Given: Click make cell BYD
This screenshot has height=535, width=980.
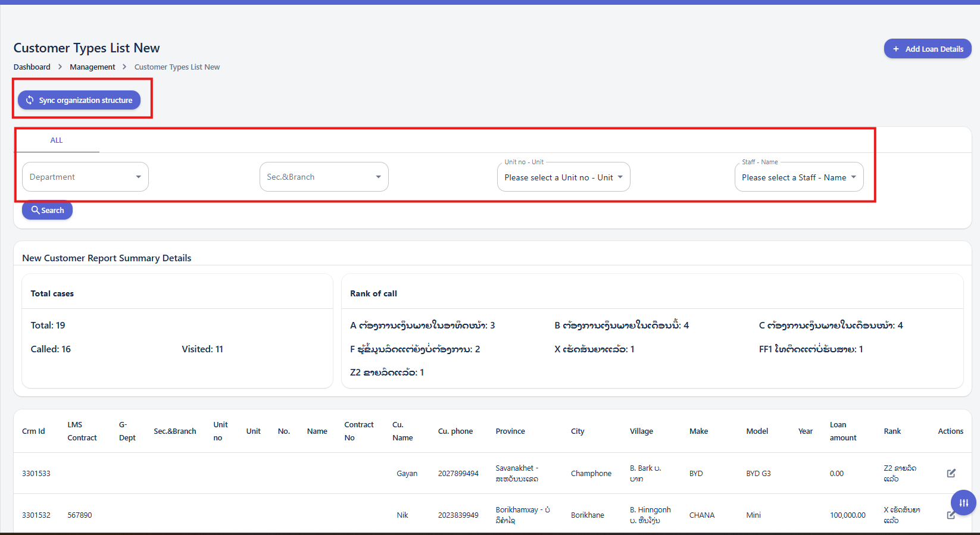Looking at the screenshot, I should click(696, 474).
